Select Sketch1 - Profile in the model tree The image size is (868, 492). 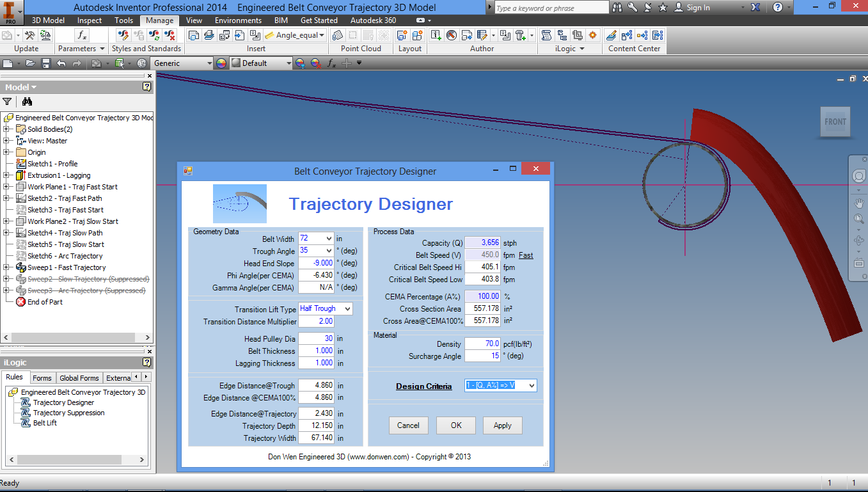(52, 164)
